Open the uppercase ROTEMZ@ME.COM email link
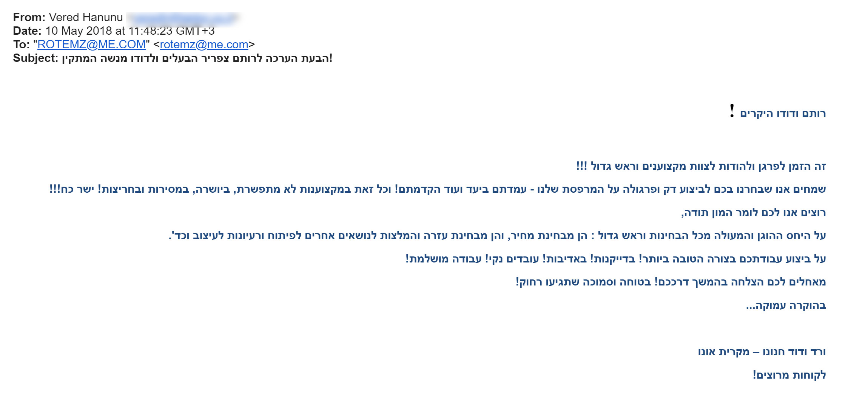Viewport: 868px width, 402px height. tap(91, 44)
